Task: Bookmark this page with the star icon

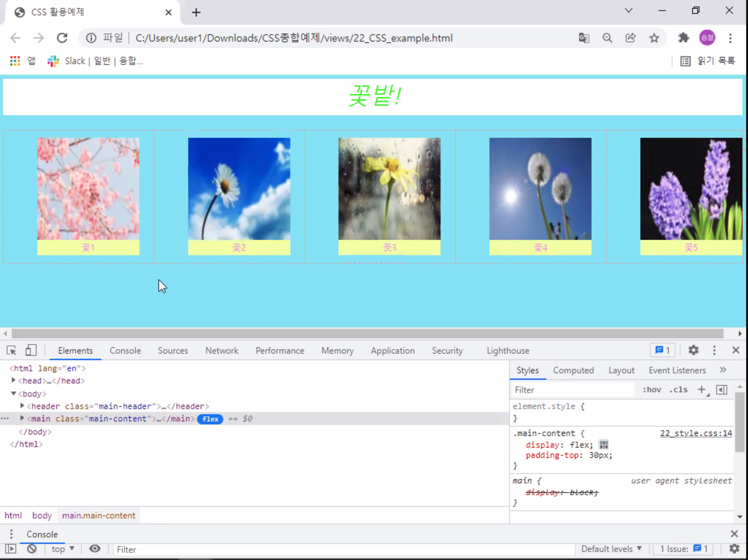Action: [x=654, y=38]
